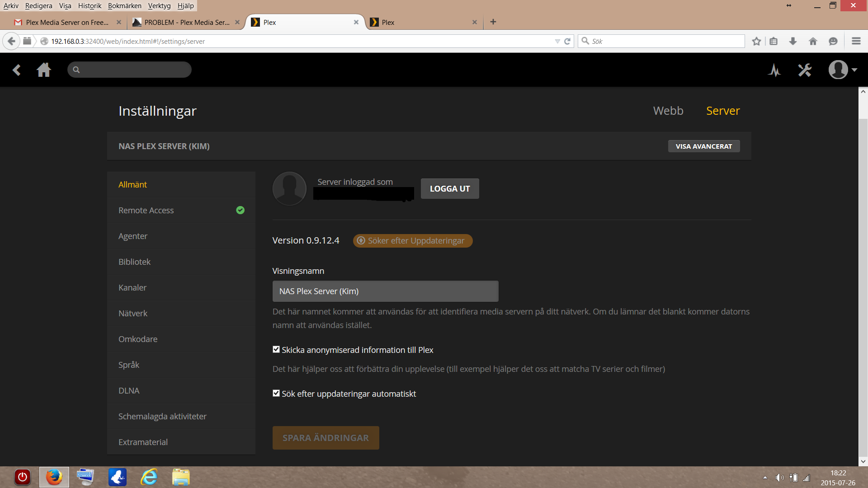Image resolution: width=868 pixels, height=488 pixels.
Task: Open Extramaterial settings section
Action: tap(181, 442)
